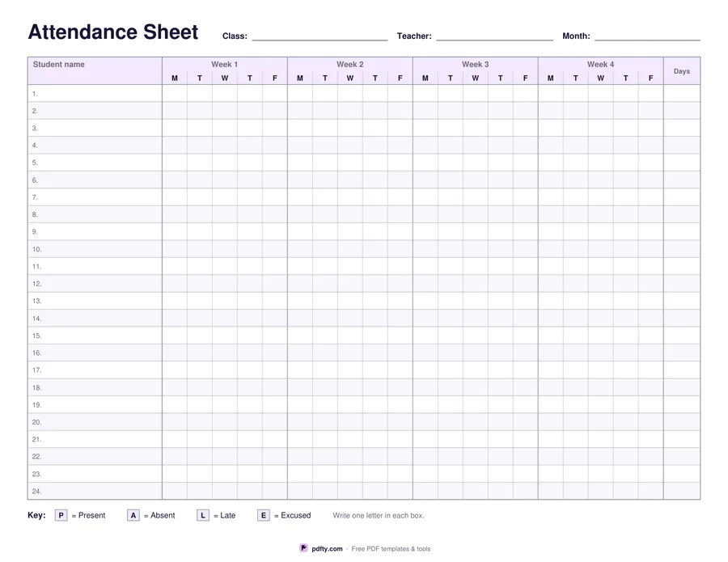Click the Week 1 Monday M header

coord(175,78)
